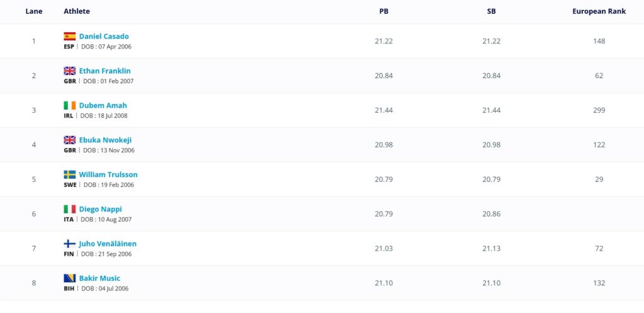Open Daniel Casado's athlete profile
This screenshot has width=644, height=313.
[x=104, y=37]
